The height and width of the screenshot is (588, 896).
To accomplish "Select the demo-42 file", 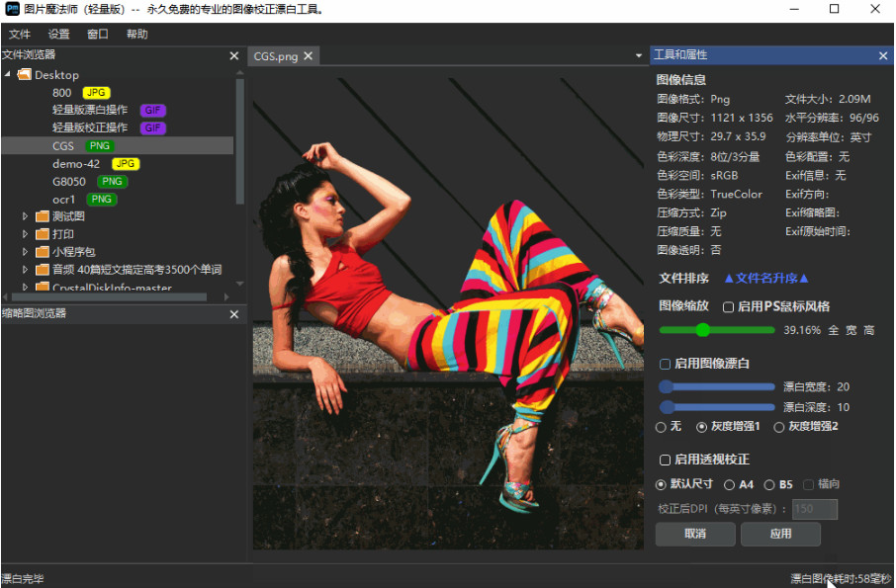I will tap(76, 164).
